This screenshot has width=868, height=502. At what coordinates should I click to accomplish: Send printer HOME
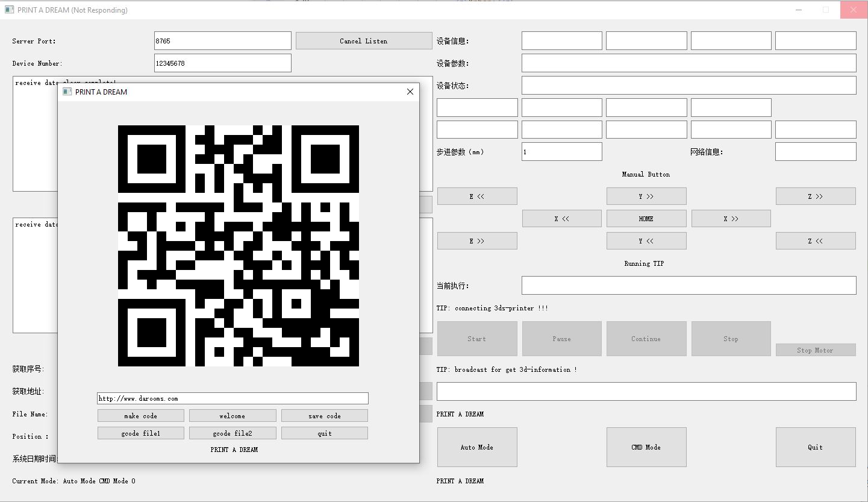click(646, 219)
